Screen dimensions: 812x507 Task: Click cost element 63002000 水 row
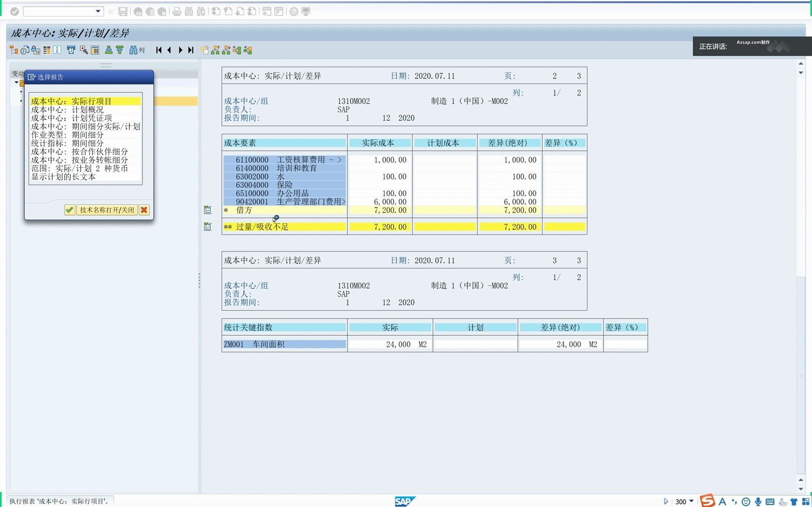(x=285, y=177)
